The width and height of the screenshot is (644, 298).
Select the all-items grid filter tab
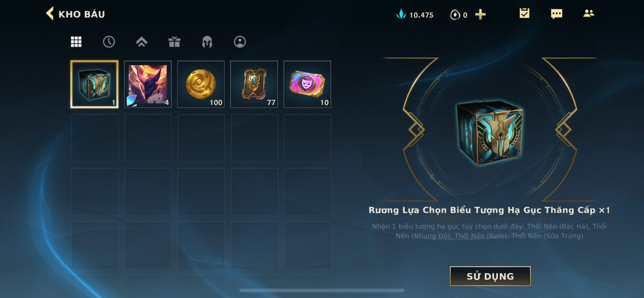(x=76, y=42)
